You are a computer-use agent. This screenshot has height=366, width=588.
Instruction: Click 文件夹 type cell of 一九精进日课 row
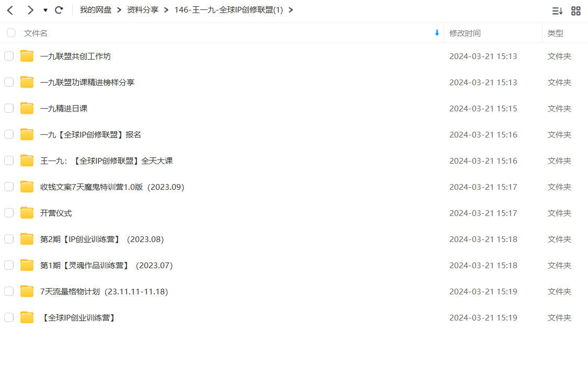559,109
